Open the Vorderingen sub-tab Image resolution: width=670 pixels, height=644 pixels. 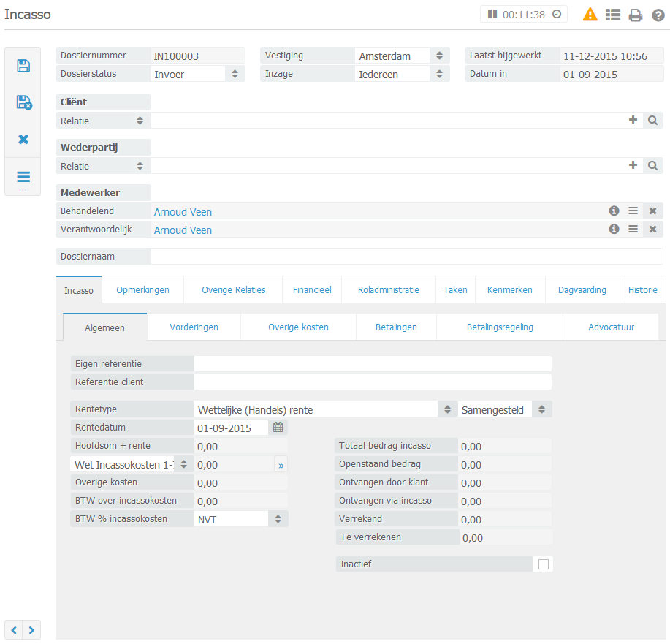tap(194, 327)
